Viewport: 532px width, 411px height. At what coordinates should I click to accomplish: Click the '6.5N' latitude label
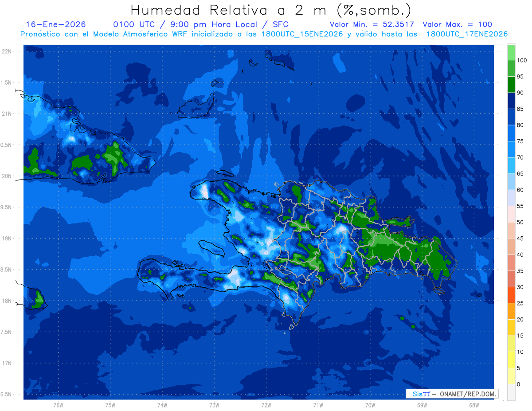coord(6,394)
